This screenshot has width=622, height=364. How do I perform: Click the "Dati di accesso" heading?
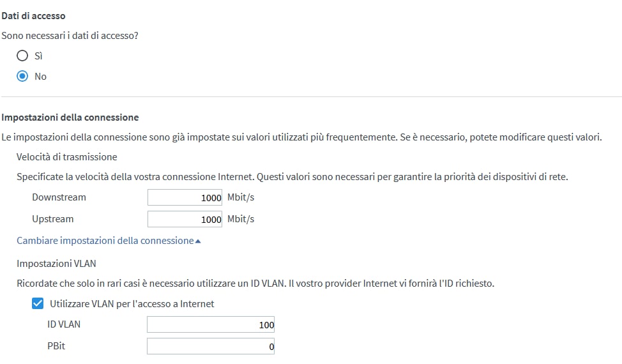pyautogui.click(x=33, y=16)
